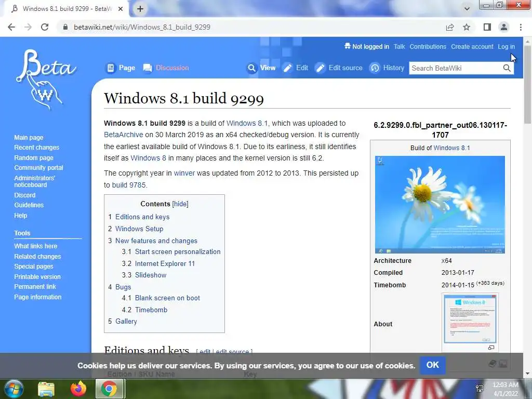Open the Discussion tab

tap(166, 68)
